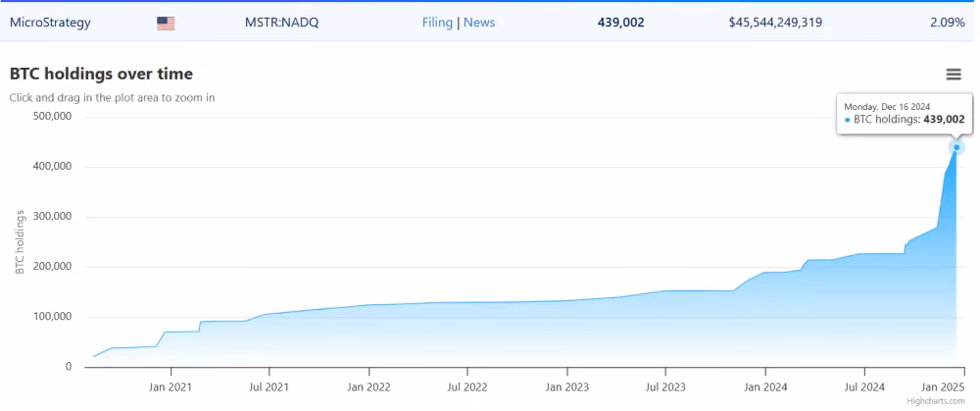The width and height of the screenshot is (980, 411).
Task: Open the chart hamburger context menu
Action: pyautogui.click(x=954, y=75)
